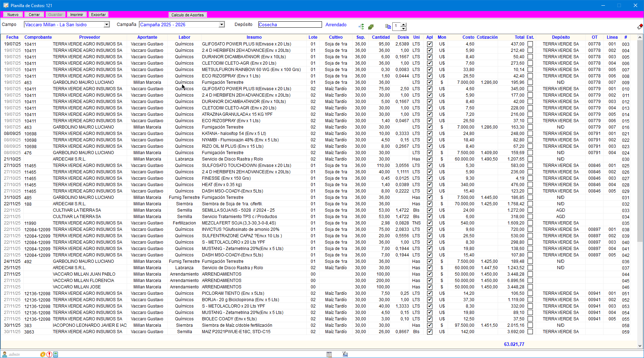Sort by the Cultivo column header
The width and height of the screenshot is (644, 358).
pos(336,37)
